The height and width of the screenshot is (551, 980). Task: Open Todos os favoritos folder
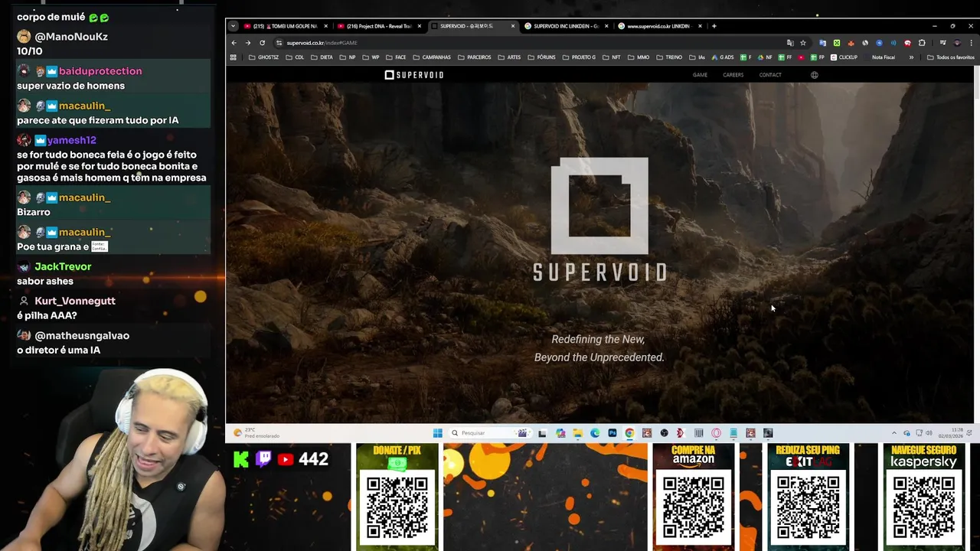(950, 57)
